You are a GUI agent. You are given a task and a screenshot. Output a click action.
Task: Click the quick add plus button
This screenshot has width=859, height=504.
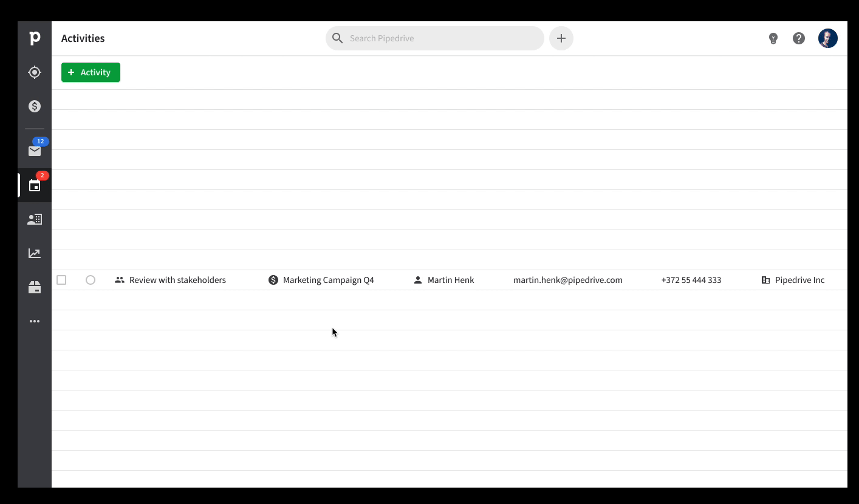click(561, 38)
